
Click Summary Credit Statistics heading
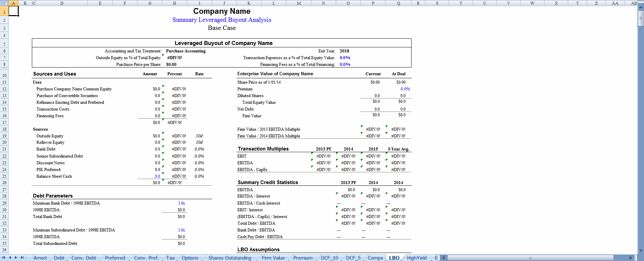coord(268,182)
